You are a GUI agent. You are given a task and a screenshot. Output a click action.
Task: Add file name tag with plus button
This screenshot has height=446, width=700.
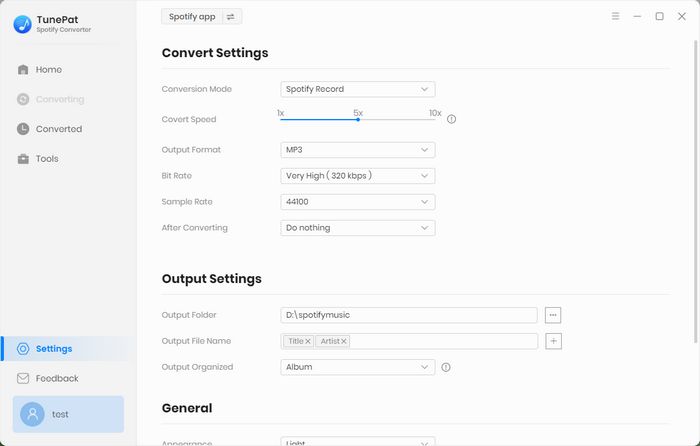[553, 341]
